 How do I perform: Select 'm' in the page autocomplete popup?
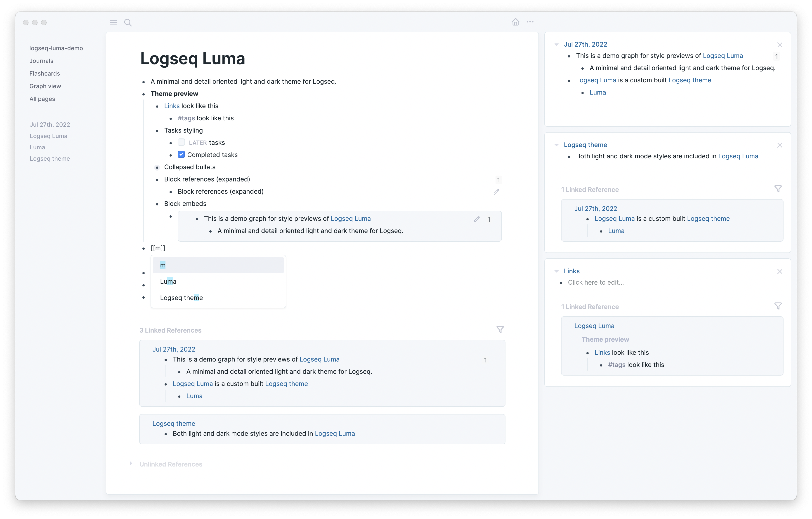tap(218, 265)
